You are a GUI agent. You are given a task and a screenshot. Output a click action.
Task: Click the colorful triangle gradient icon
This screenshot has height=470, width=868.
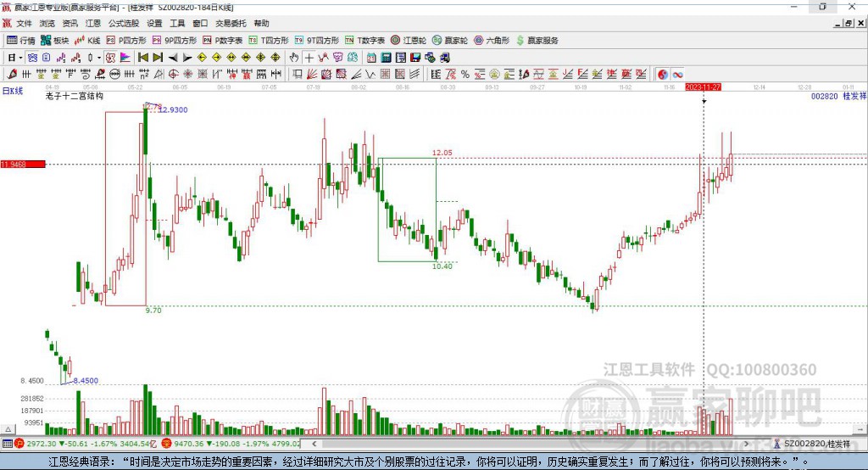[x=125, y=58]
